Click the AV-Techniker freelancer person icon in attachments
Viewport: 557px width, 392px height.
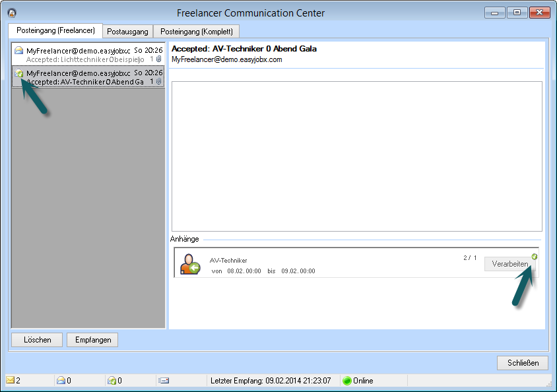(x=190, y=264)
